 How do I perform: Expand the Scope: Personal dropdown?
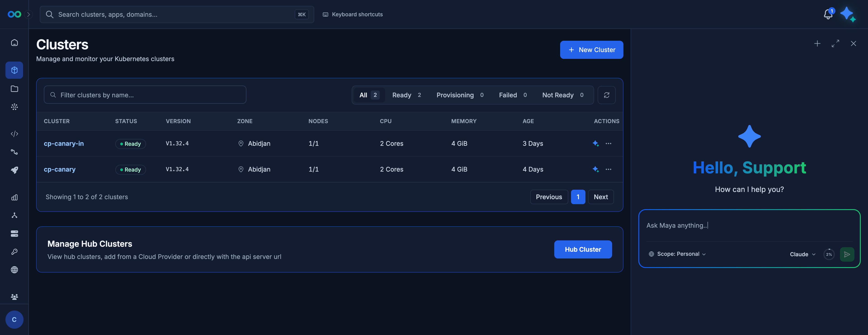click(x=677, y=254)
